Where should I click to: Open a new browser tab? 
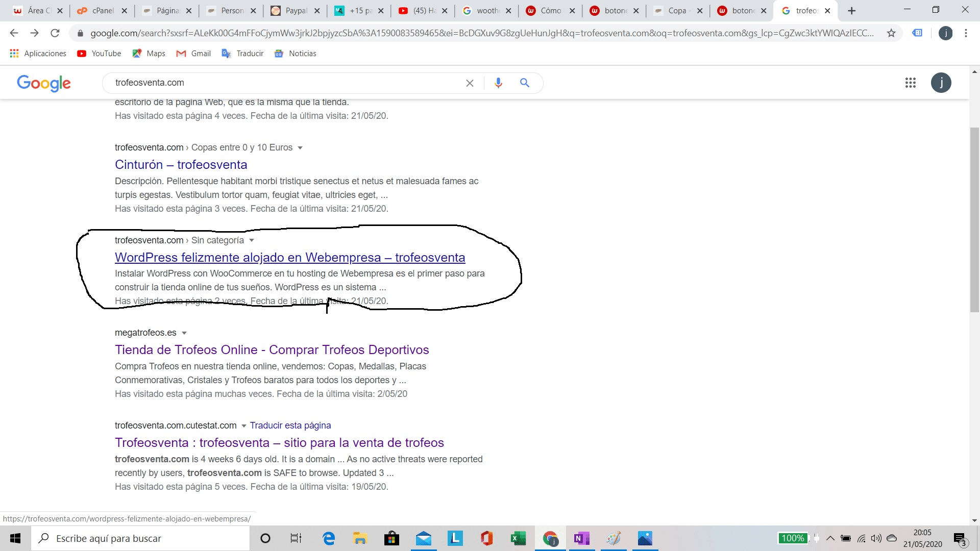pos(851,11)
